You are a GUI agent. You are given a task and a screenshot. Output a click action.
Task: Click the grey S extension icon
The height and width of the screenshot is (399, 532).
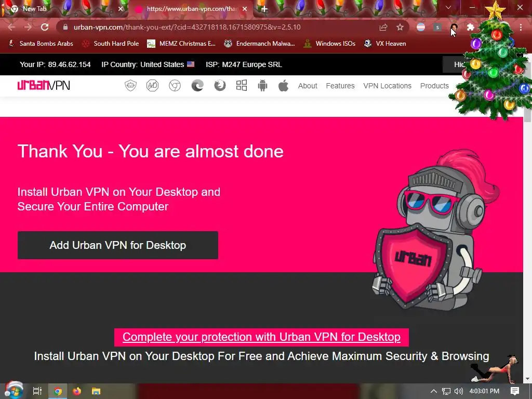pyautogui.click(x=437, y=27)
